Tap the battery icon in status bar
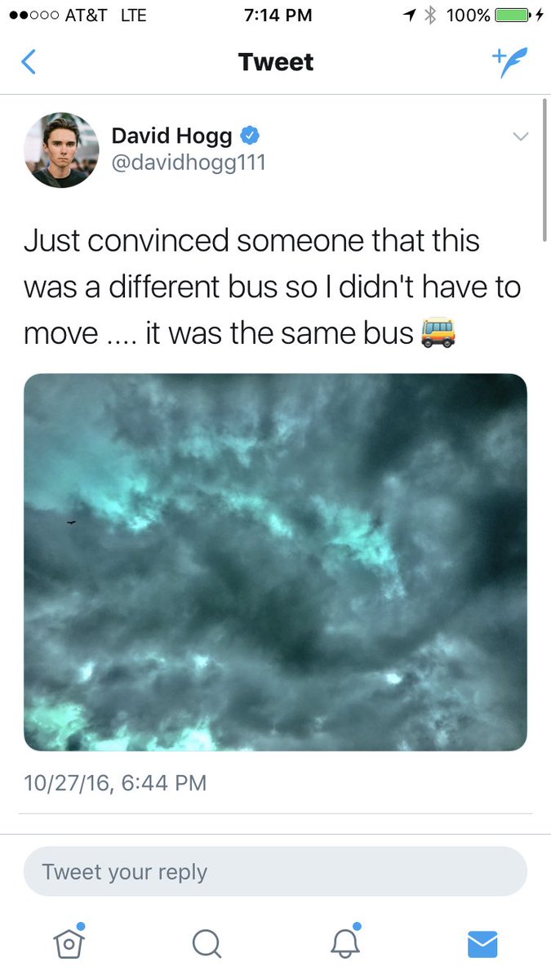 point(513,16)
